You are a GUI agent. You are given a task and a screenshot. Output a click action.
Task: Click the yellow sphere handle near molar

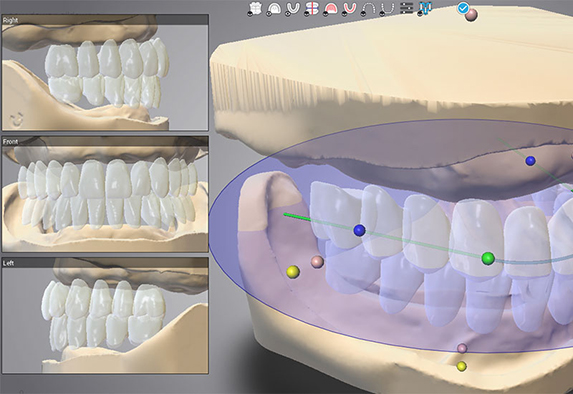(293, 272)
